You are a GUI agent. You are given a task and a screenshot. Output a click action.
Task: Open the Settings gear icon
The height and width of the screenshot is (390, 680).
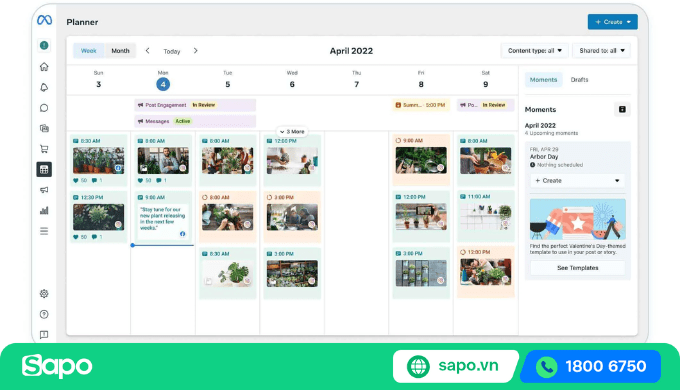(x=44, y=294)
